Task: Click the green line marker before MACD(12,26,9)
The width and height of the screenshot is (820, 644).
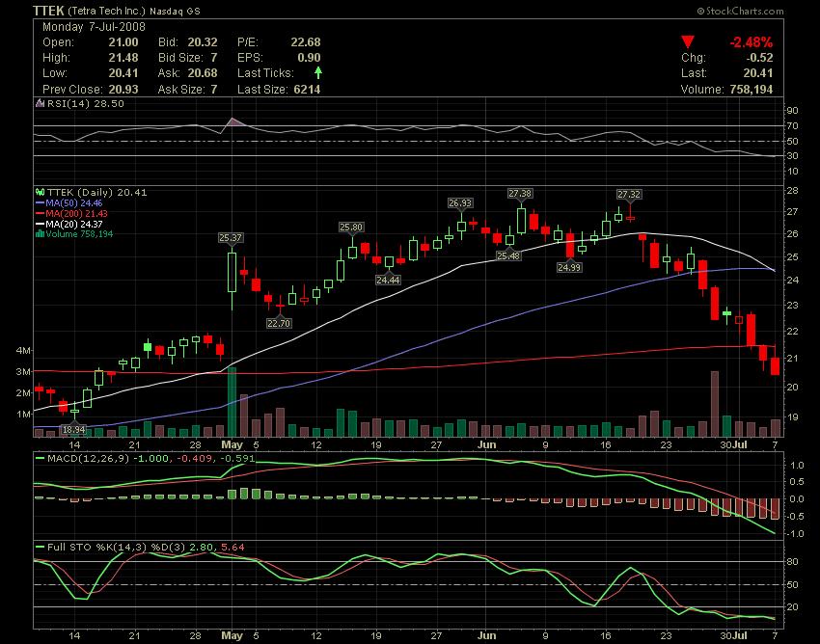Action: pyautogui.click(x=40, y=459)
